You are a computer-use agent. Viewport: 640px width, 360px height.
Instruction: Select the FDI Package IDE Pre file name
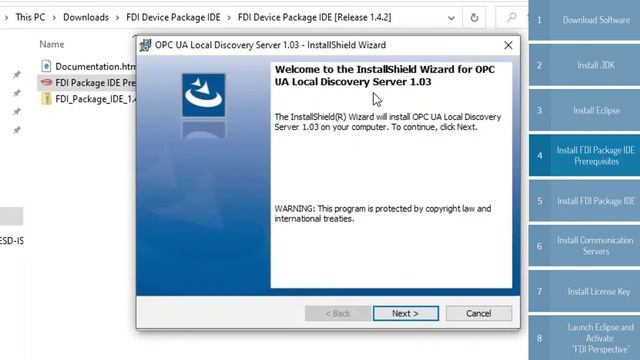96,82
